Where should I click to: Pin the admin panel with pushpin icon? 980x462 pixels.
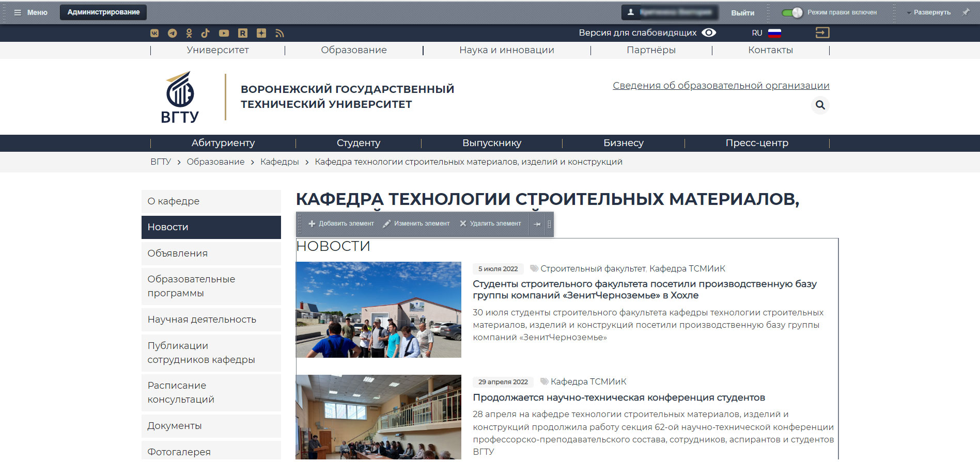tap(966, 12)
